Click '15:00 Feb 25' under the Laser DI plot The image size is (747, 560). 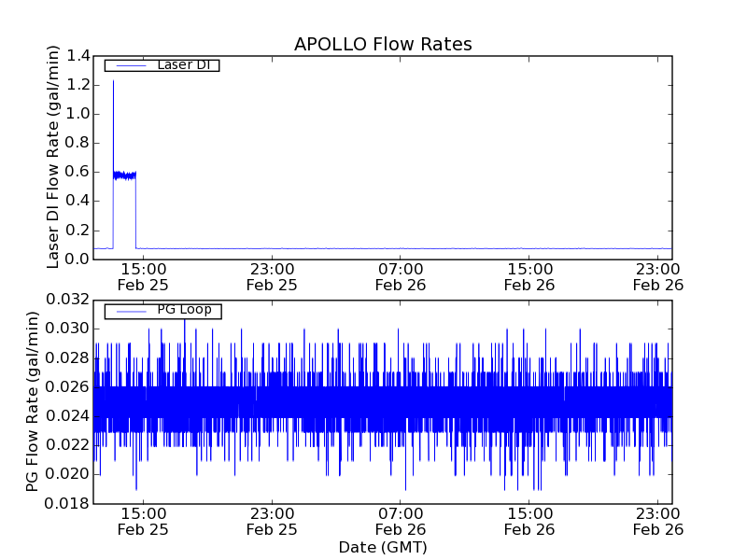tap(143, 277)
